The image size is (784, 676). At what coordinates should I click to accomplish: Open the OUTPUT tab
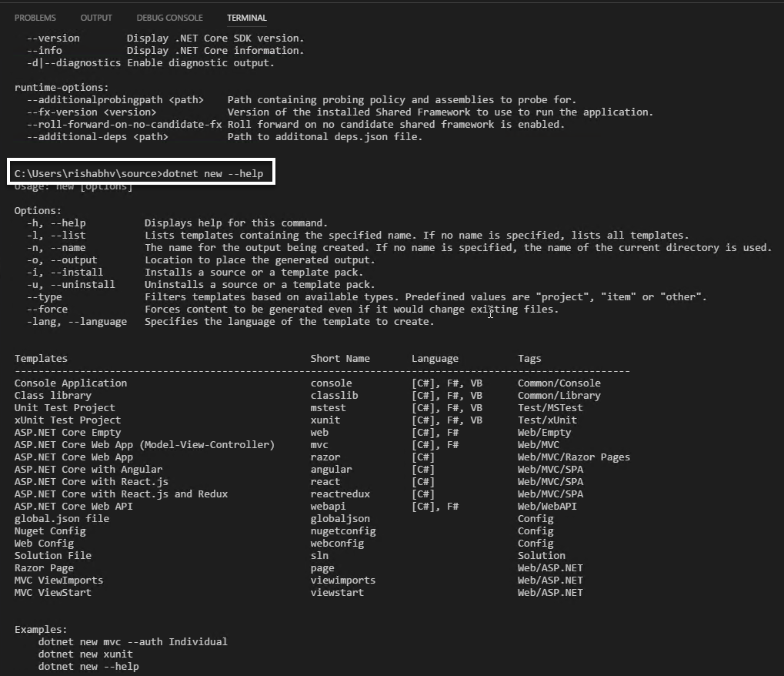click(96, 18)
